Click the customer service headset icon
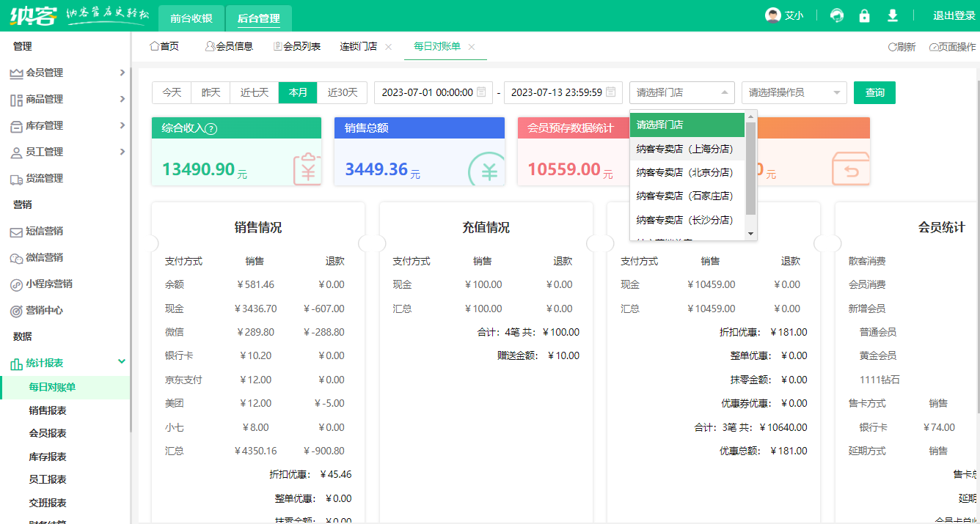Screen dimensions: 980x524 point(837,15)
